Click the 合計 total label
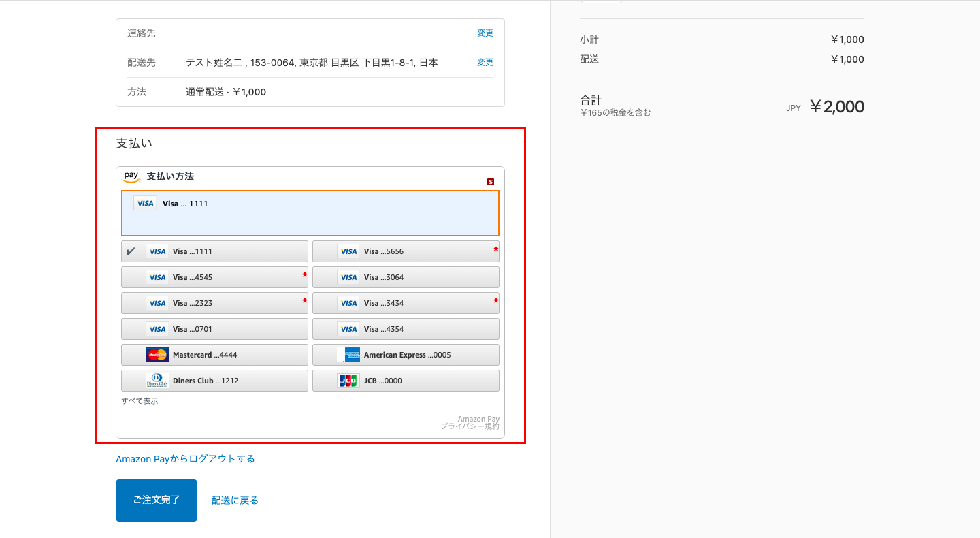Image resolution: width=980 pixels, height=538 pixels. coord(591,100)
